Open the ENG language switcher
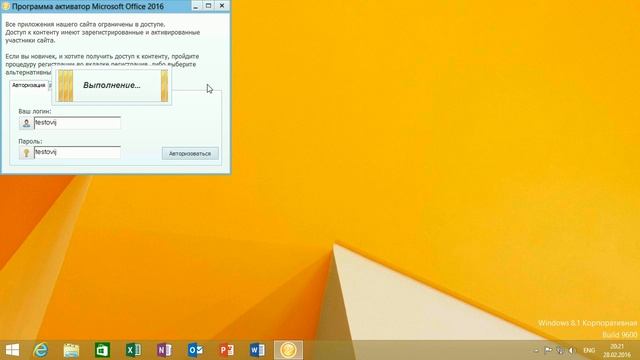This screenshot has height=360, width=640. coord(589,350)
